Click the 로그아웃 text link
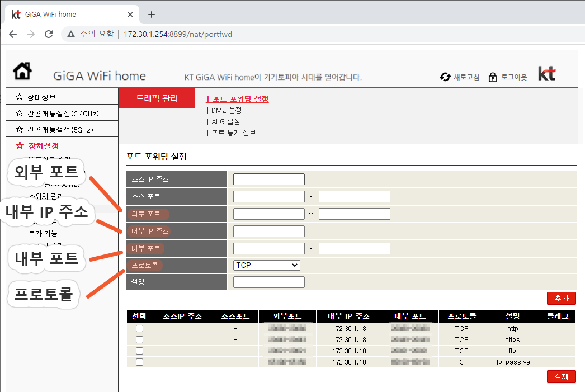This screenshot has width=585, height=392. click(514, 77)
